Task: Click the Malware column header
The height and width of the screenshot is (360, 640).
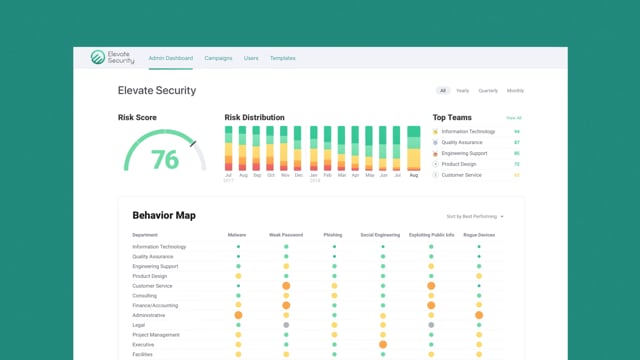Action: pos(237,235)
